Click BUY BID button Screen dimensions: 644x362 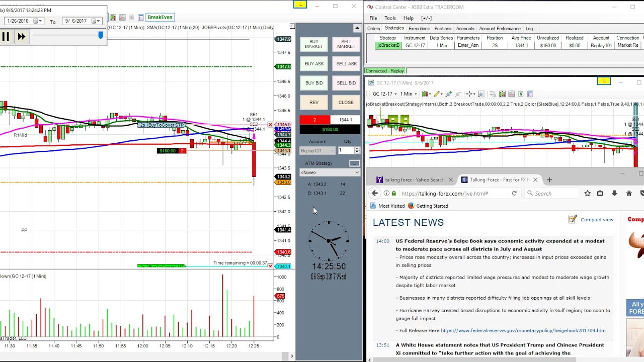[x=314, y=83]
